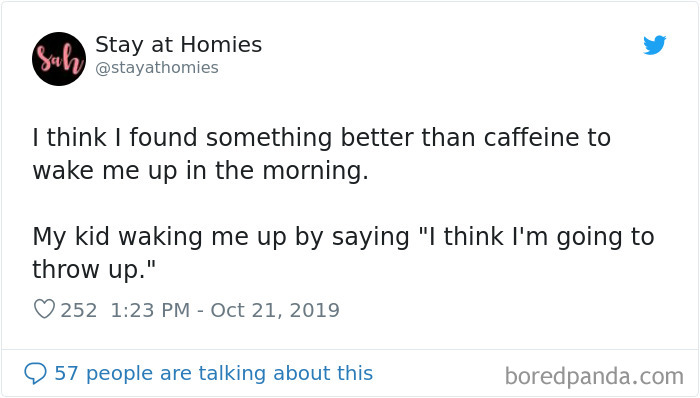Viewport: 700px width, 398px height.
Task: Click the number 57 in the footer
Action: tap(66, 373)
